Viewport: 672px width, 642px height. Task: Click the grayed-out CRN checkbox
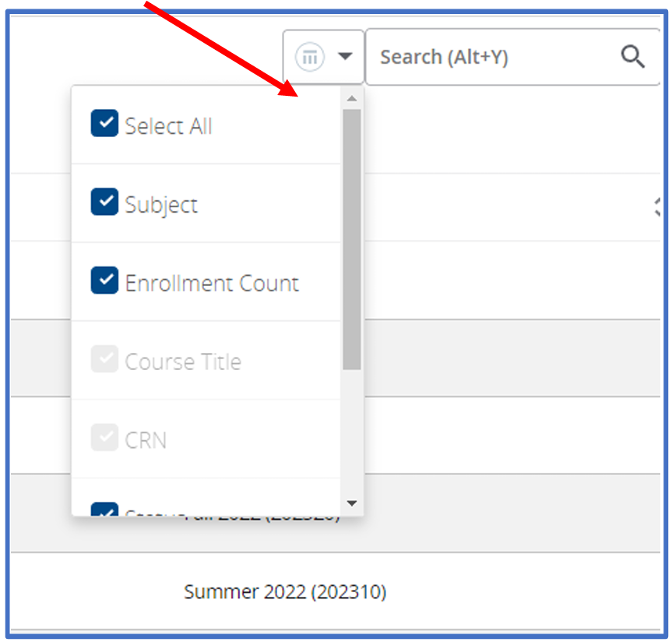tap(104, 439)
